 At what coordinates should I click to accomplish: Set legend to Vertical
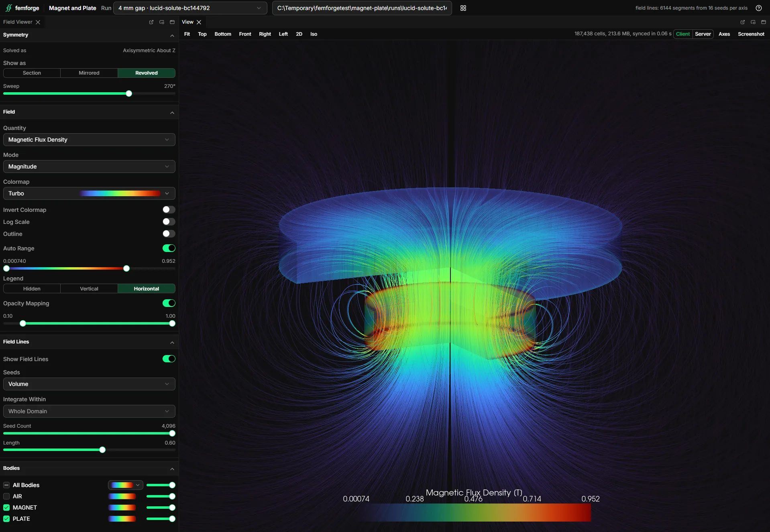pyautogui.click(x=89, y=289)
